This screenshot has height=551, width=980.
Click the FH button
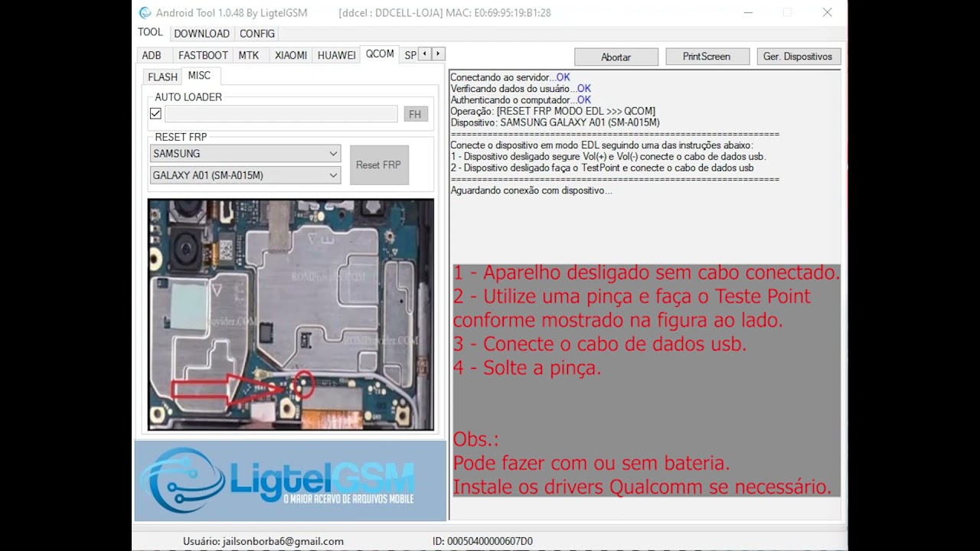[x=415, y=114]
